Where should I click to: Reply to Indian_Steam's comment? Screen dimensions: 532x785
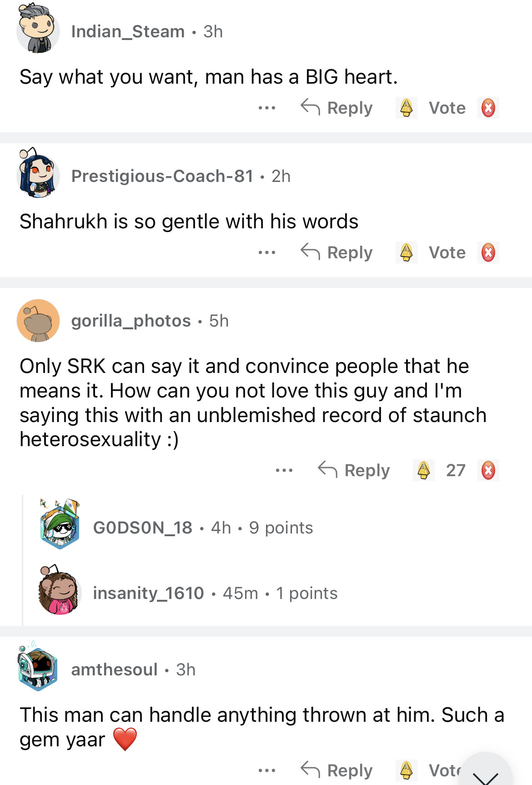coord(337,108)
